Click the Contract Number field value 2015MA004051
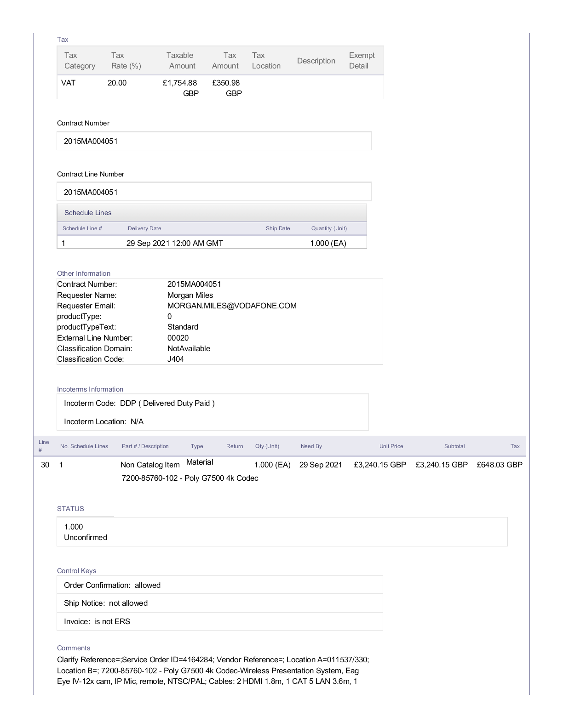Screen dimensions: 563x728 click(91, 141)
